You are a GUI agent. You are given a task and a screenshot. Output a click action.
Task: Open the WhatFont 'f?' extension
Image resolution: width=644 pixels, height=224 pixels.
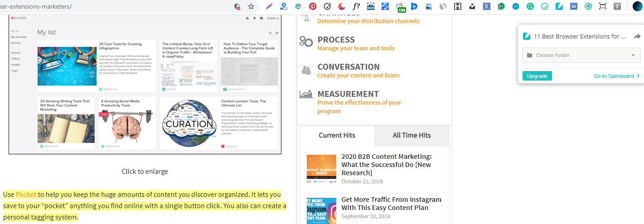click(x=356, y=6)
